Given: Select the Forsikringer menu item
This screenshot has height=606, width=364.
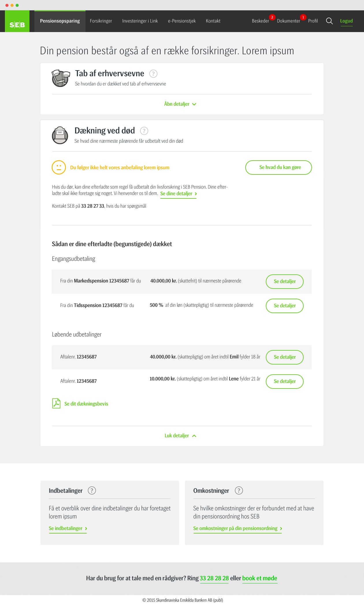Looking at the screenshot, I should [x=101, y=21].
